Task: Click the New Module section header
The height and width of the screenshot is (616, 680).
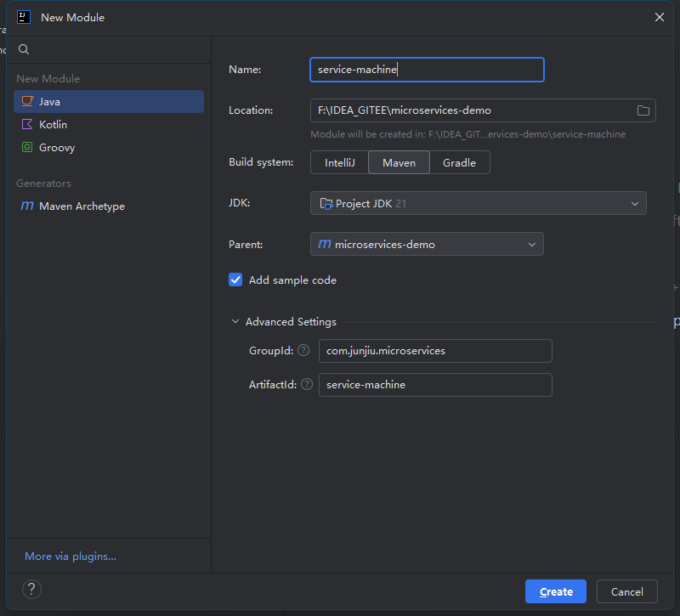Action: coord(48,79)
